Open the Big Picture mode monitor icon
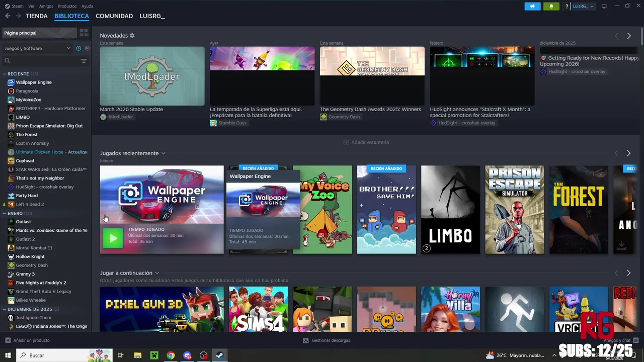 (x=604, y=6)
